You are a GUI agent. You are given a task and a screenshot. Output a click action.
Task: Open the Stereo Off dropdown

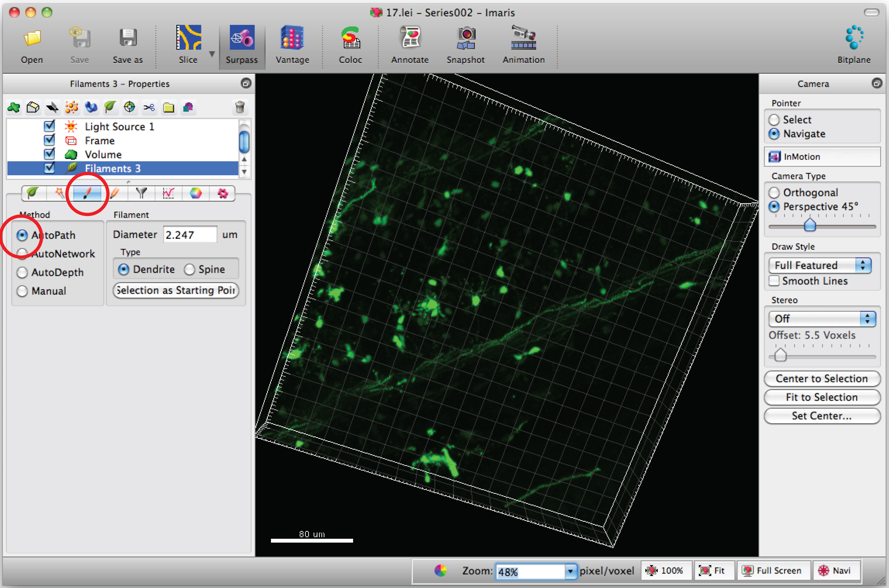822,319
